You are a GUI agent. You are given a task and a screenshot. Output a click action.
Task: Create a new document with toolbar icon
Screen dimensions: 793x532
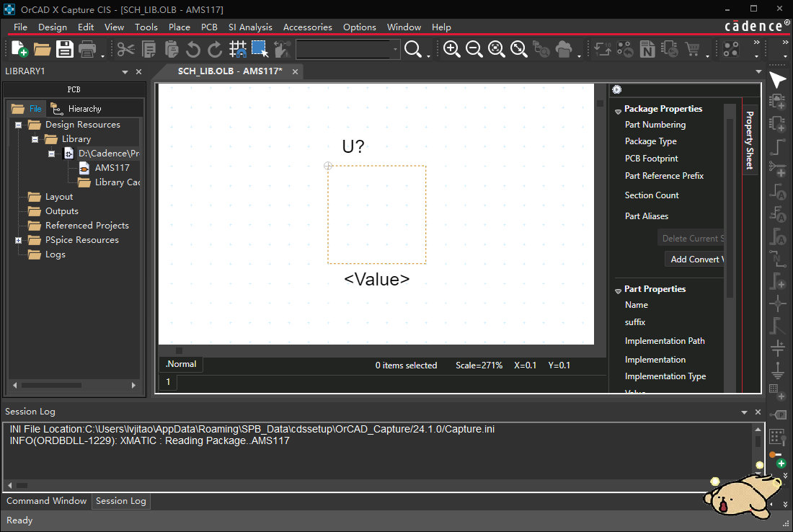(19, 49)
